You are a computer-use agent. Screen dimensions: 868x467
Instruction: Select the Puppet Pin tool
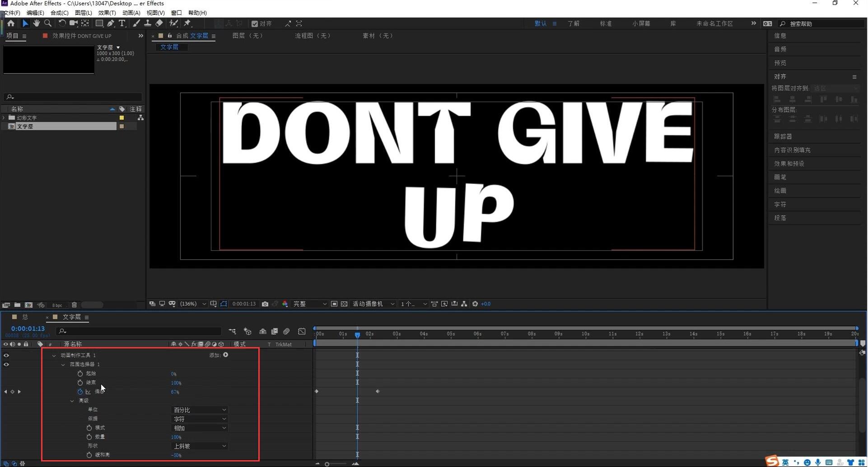[x=187, y=24]
